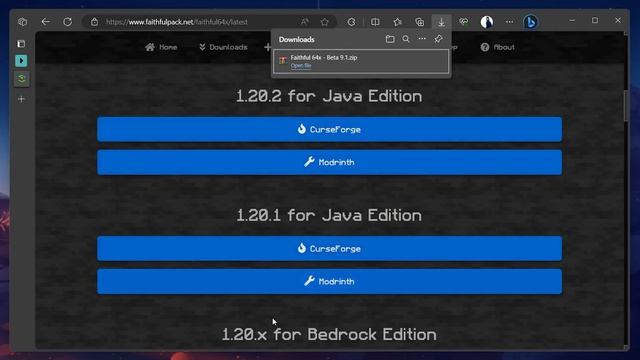Click the browser back arrow
The height and width of the screenshot is (360, 640).
[45, 22]
